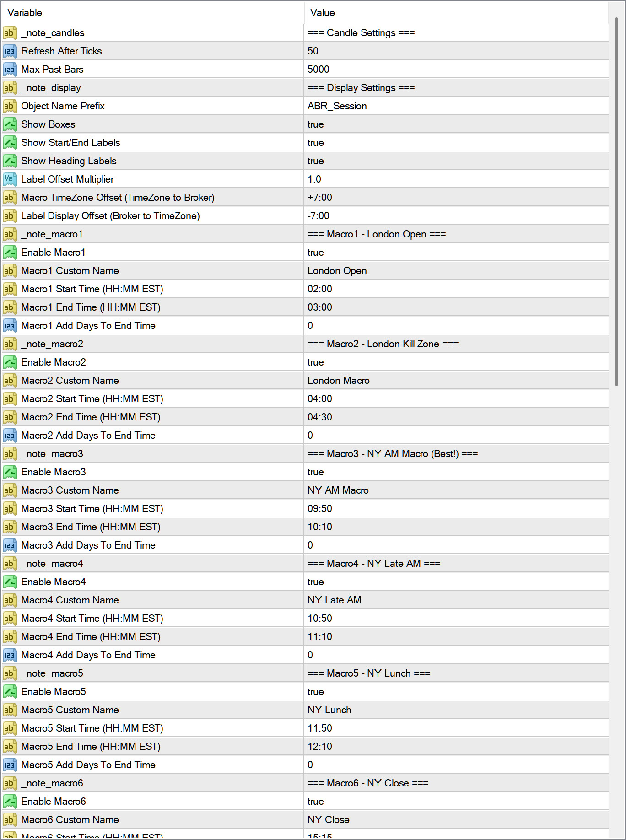Click the boolean icon beside Show Boxes

click(9, 124)
